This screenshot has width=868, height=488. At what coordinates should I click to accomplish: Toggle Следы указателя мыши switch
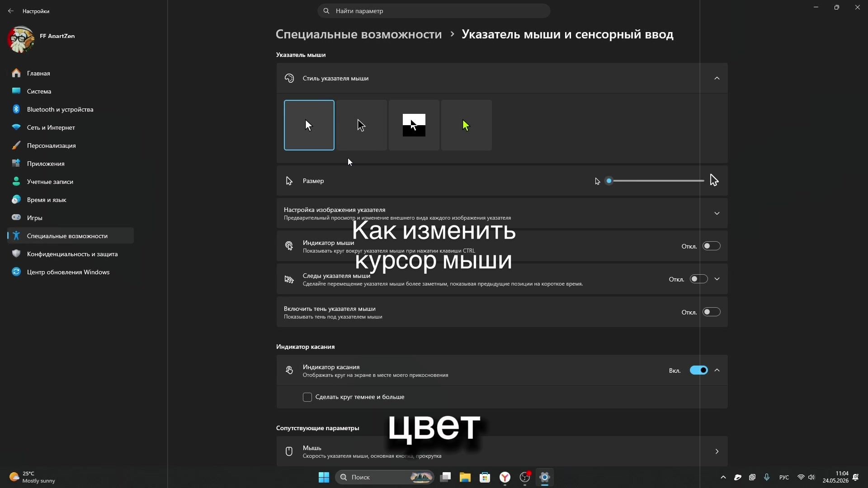click(x=699, y=279)
